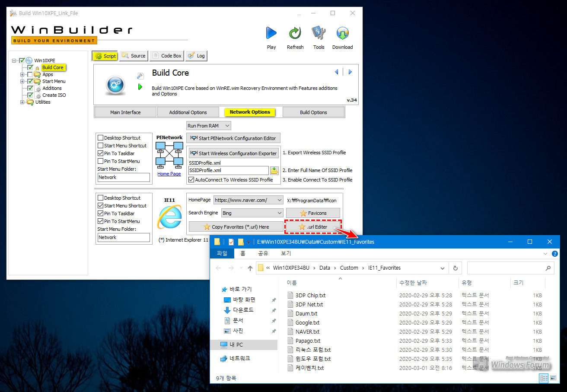Image resolution: width=567 pixels, height=392 pixels.
Task: Click the Explorer address bar refresh icon
Action: pos(455,268)
